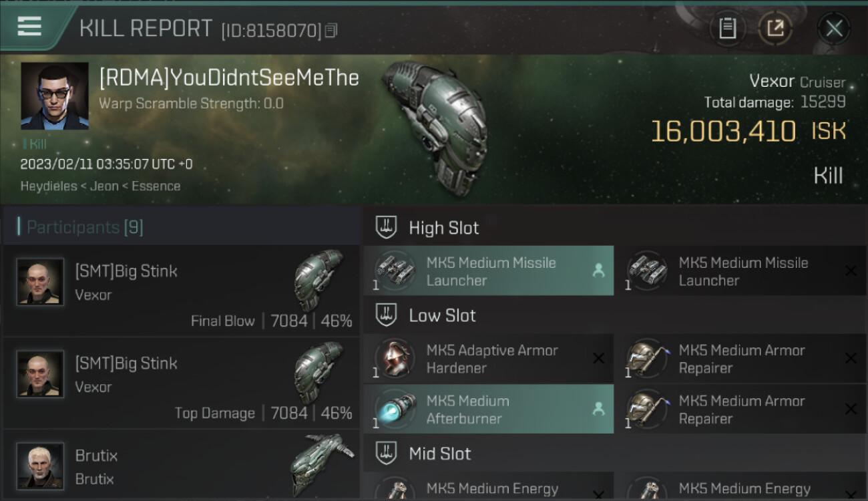The width and height of the screenshot is (868, 501).
Task: View the destroyed Vexor ship image
Action: pyautogui.click(x=435, y=128)
